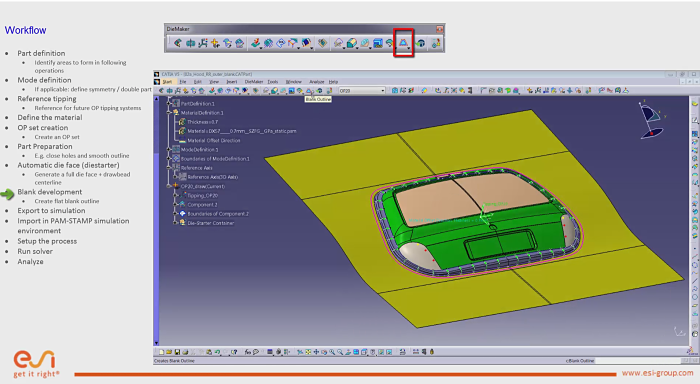700x384 pixels.
Task: Open dropdown arrow beside Blank Outline in DieMaker toolbar
Action: tap(408, 48)
